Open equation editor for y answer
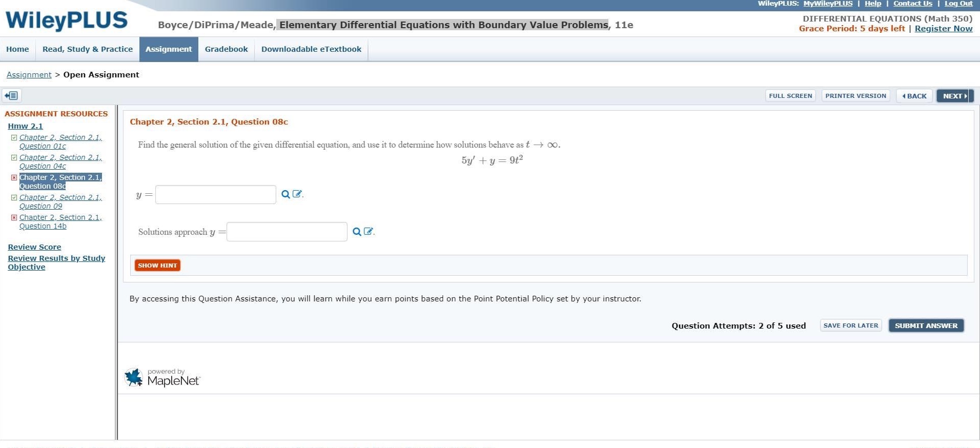The image size is (980, 448). pos(297,194)
